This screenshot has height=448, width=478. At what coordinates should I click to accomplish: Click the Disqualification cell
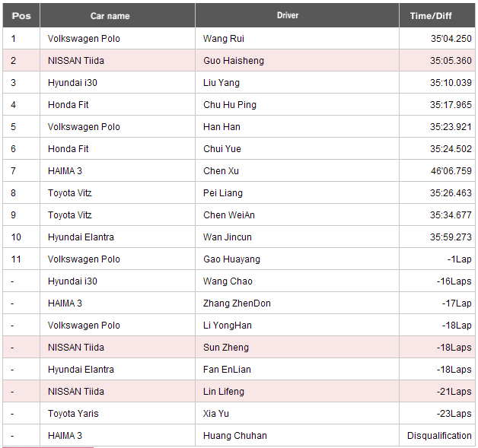[439, 435]
